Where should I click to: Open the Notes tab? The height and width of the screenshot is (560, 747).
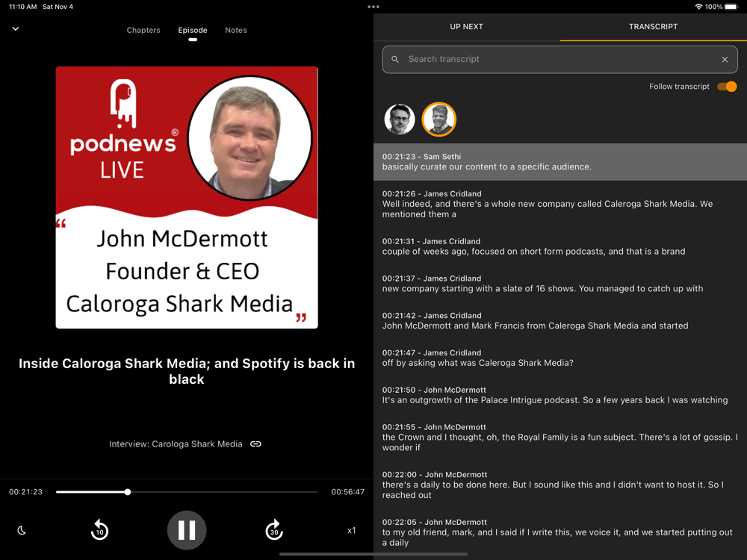[236, 30]
